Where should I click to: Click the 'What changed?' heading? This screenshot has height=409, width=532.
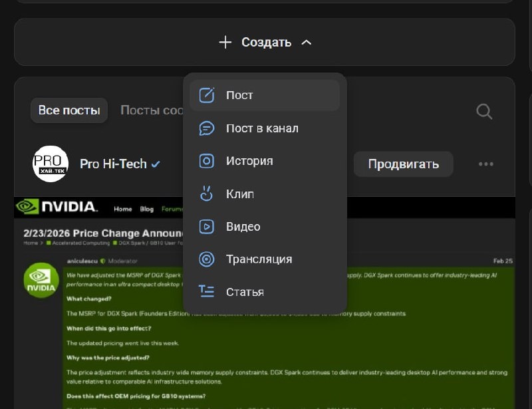(x=89, y=299)
